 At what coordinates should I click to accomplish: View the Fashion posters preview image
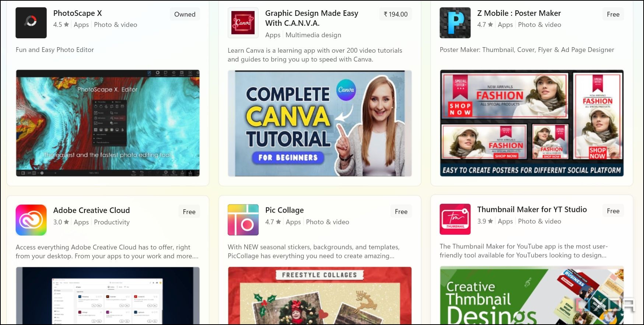point(532,123)
